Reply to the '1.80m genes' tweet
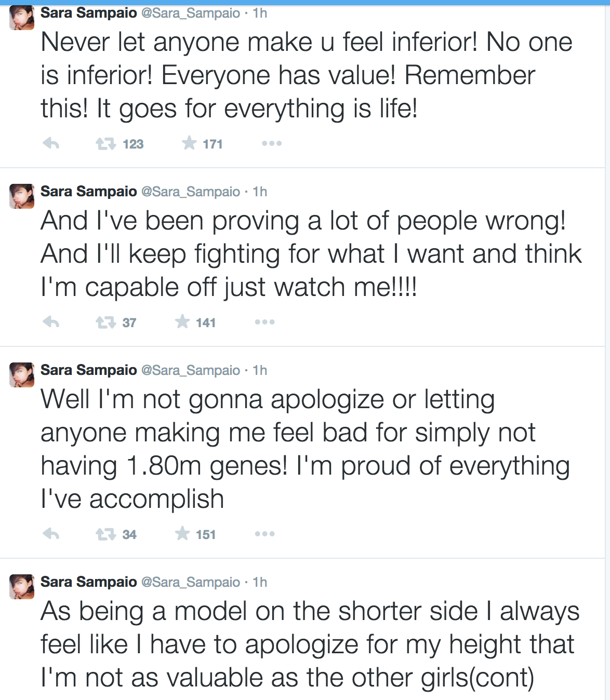The height and width of the screenshot is (700, 610). tap(51, 534)
